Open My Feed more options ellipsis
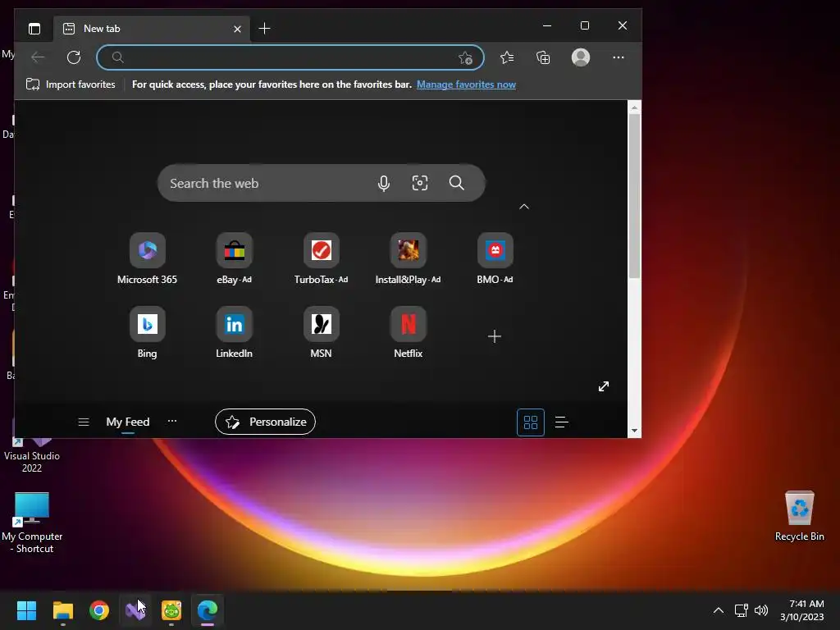Screen dimensions: 840x630 click(172, 421)
